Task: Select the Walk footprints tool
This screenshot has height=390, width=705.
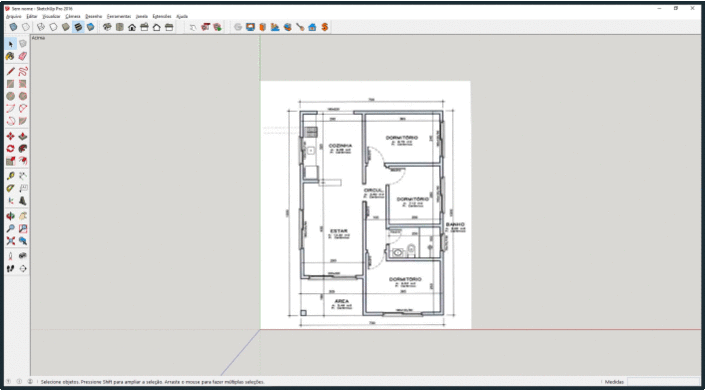Action: point(10,269)
